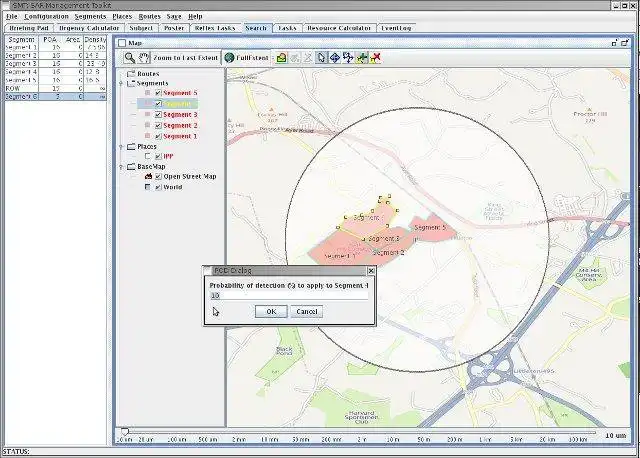
Task: Open the Places menu
Action: pyautogui.click(x=122, y=16)
